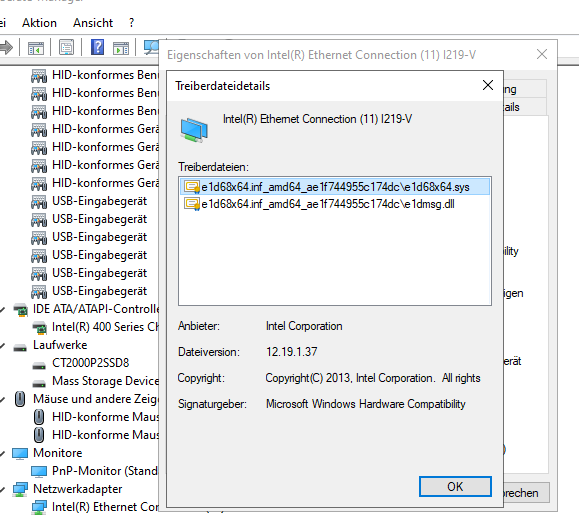Viewport: 579px width, 518px height.
Task: Click the Copyright: label
Action: (x=201, y=378)
